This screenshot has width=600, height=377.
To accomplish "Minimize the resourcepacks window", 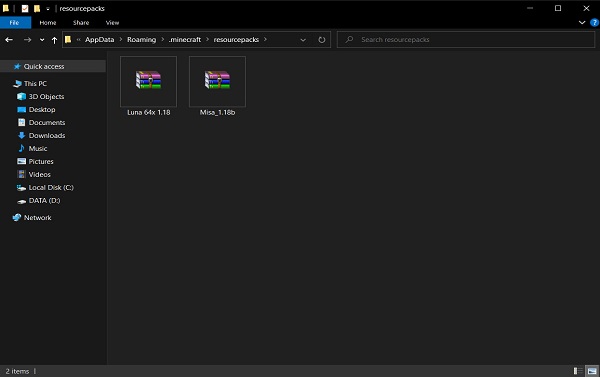I will pos(530,8).
